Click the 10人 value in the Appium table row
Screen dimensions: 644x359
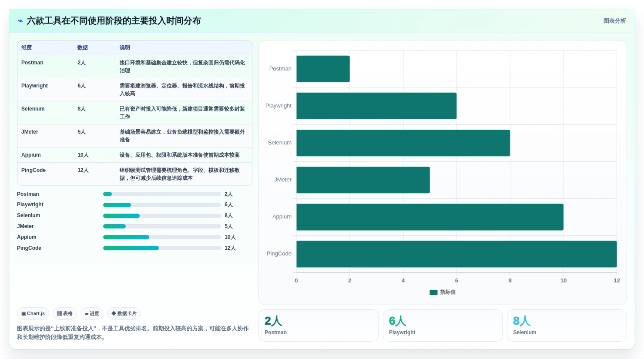pyautogui.click(x=83, y=155)
